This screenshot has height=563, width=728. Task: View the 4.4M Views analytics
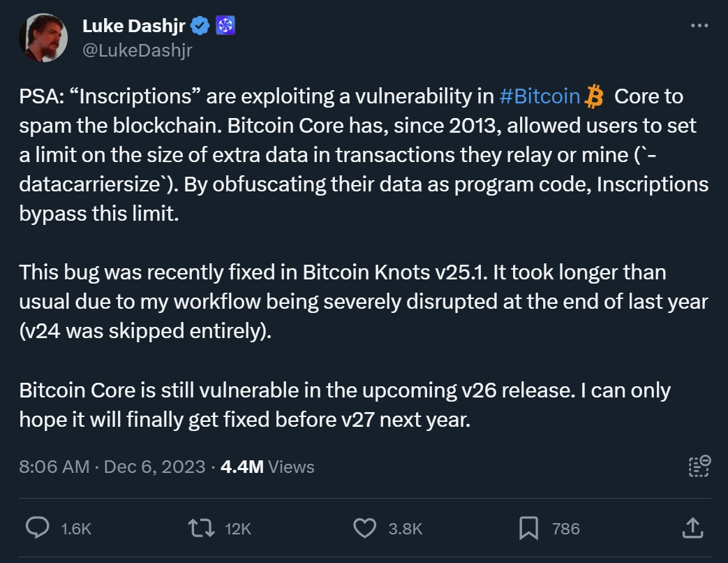click(x=267, y=467)
